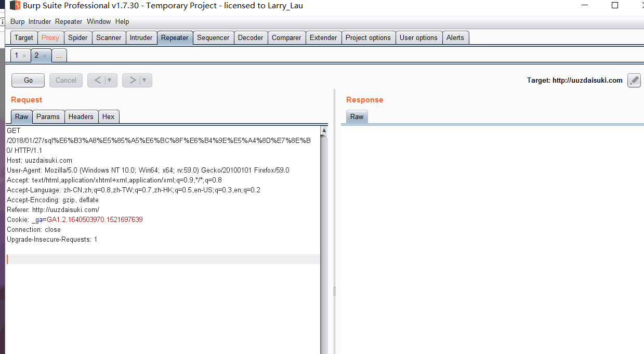Viewport: 644px width, 354px height.
Task: Open forward history dropdown arrow
Action: click(x=145, y=80)
